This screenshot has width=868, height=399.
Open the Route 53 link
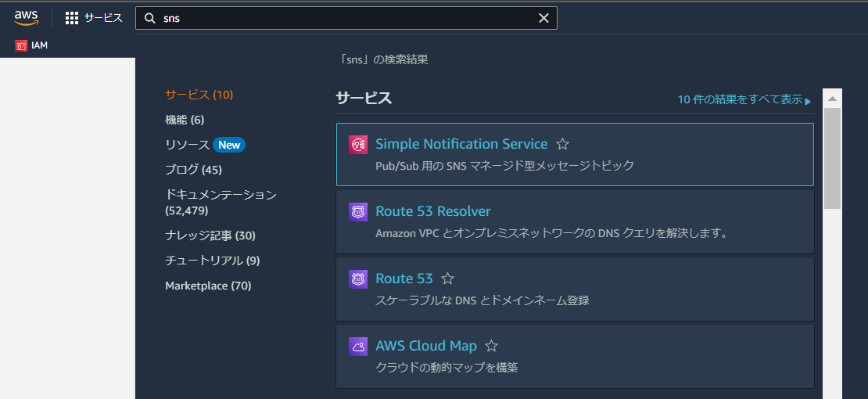click(404, 279)
